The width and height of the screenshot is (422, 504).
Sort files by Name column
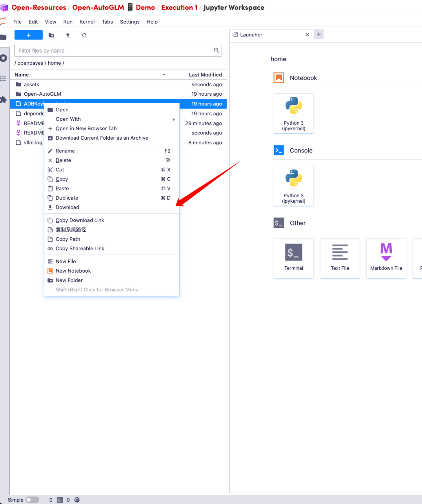22,75
